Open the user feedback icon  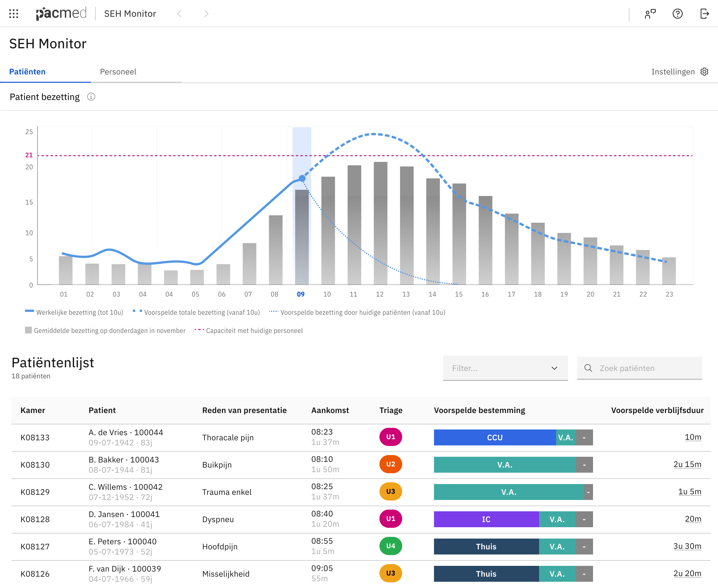coord(650,14)
